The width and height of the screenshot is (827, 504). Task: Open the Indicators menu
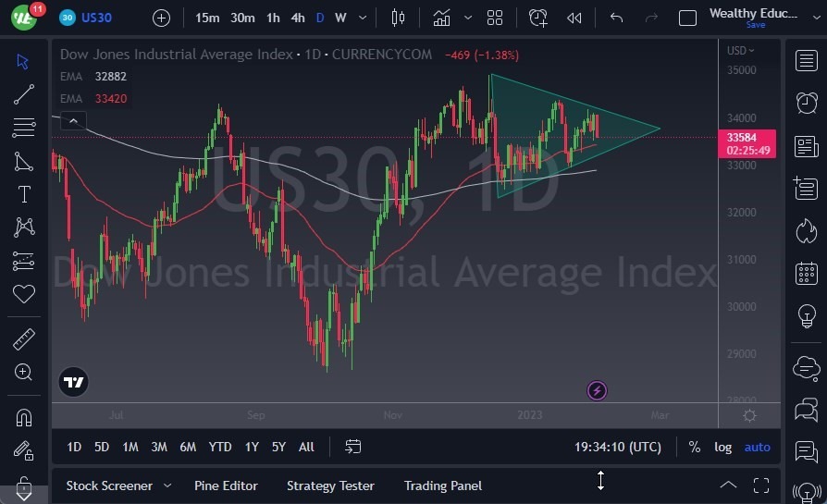point(441,18)
